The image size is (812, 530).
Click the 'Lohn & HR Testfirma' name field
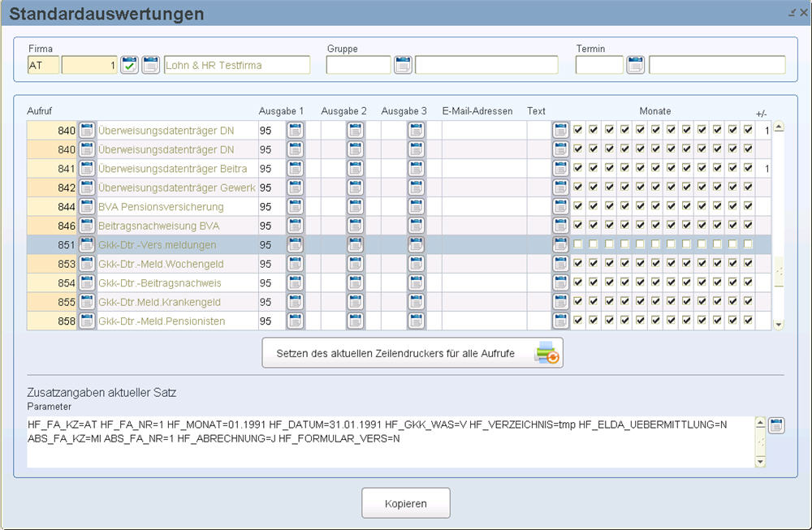coord(237,65)
